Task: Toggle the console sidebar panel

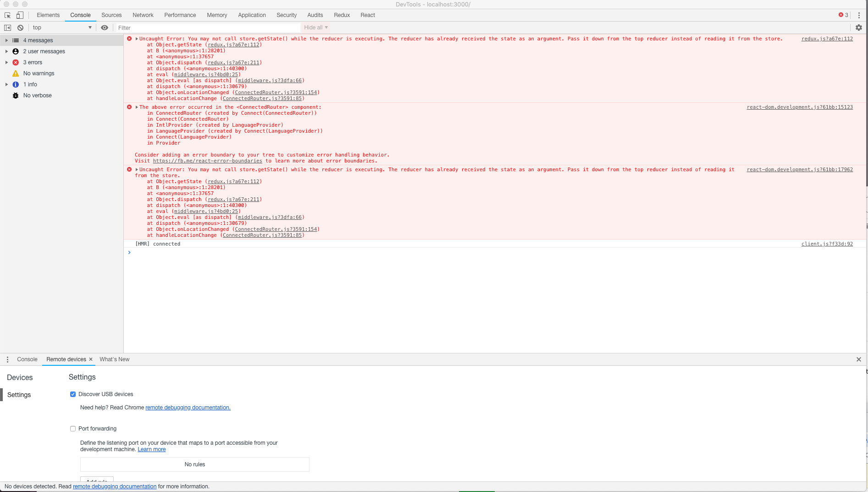Action: coord(7,28)
